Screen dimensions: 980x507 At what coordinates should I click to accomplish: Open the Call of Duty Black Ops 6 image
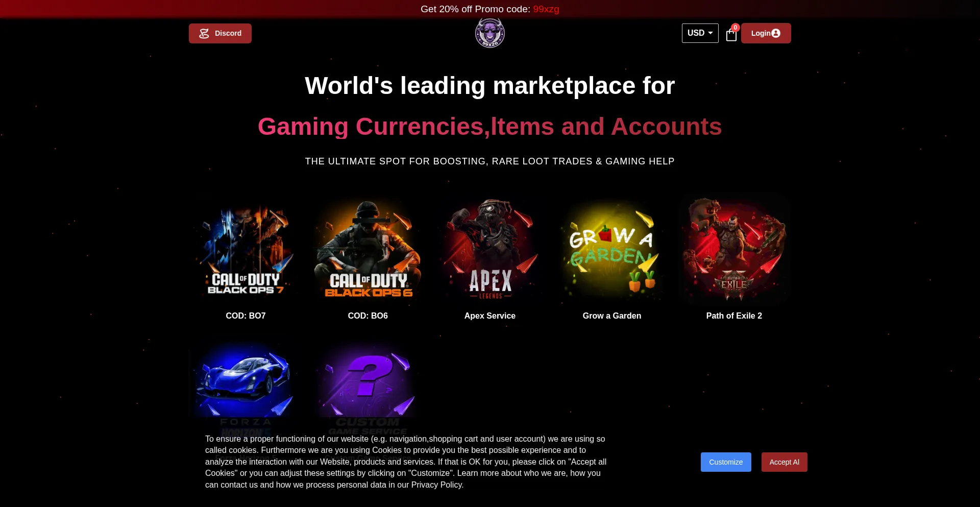point(367,249)
